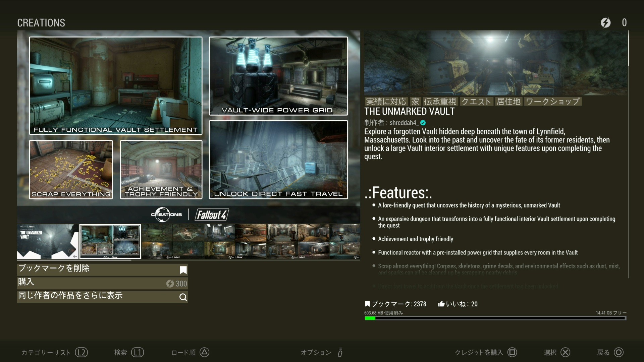Select the ワークショップ tag
Viewport: 644px width, 362px height.
click(552, 101)
